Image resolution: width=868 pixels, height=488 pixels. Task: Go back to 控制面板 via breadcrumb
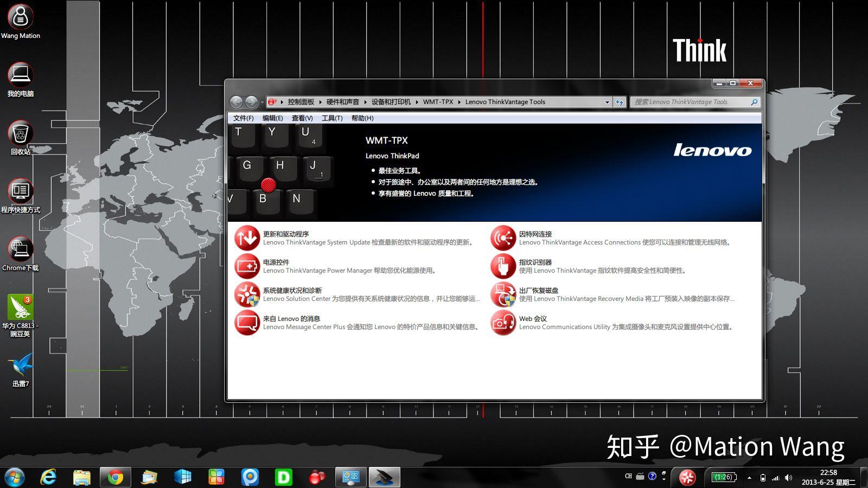pyautogui.click(x=302, y=101)
